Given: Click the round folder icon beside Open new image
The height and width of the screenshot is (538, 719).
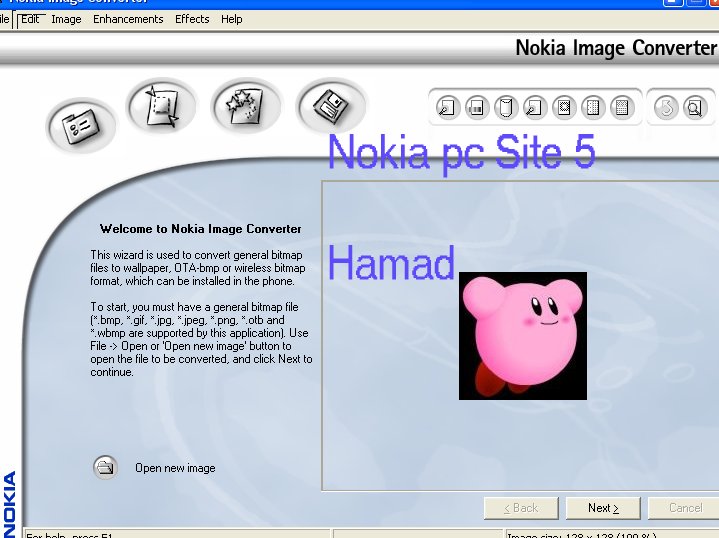Looking at the screenshot, I should tap(105, 468).
